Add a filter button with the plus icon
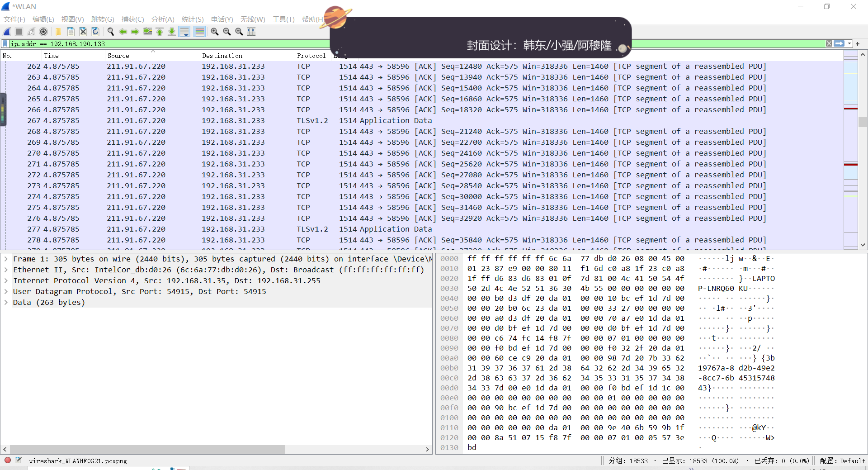 pyautogui.click(x=858, y=44)
